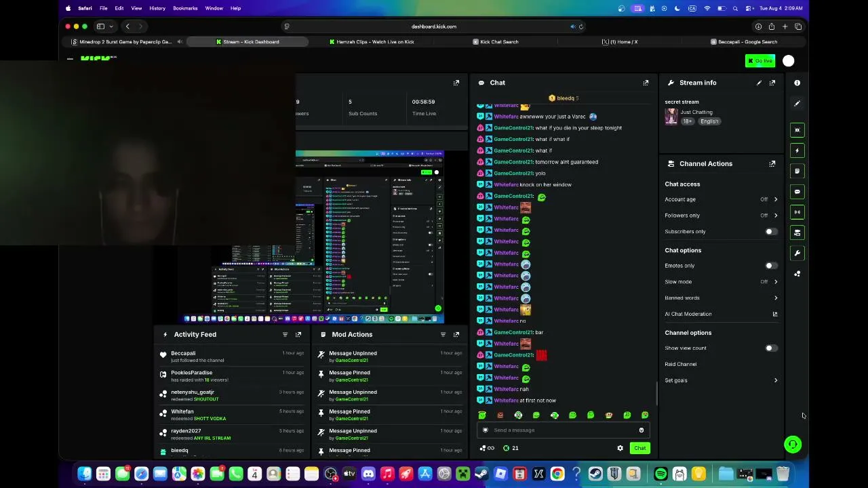
Task: Click Raid Channel
Action: coord(681,364)
